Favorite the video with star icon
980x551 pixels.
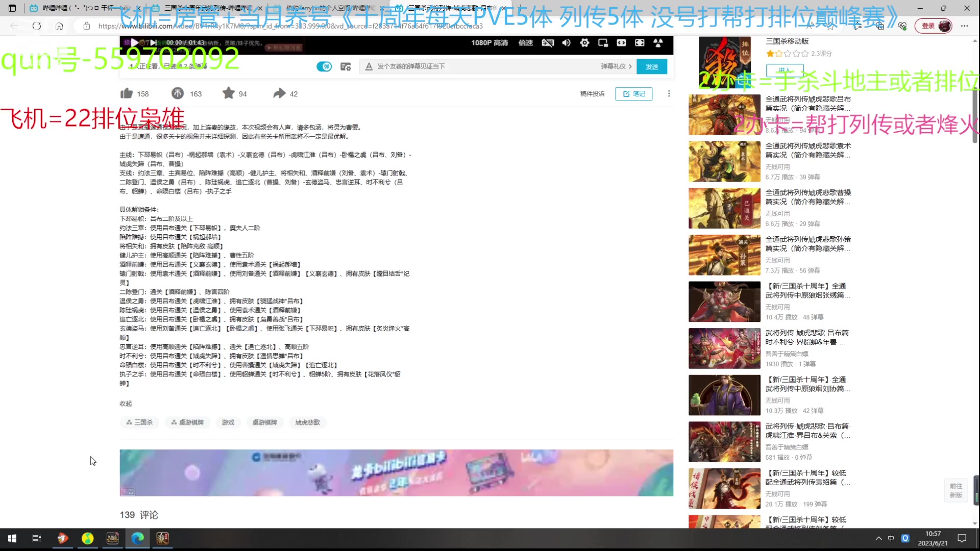point(229,93)
